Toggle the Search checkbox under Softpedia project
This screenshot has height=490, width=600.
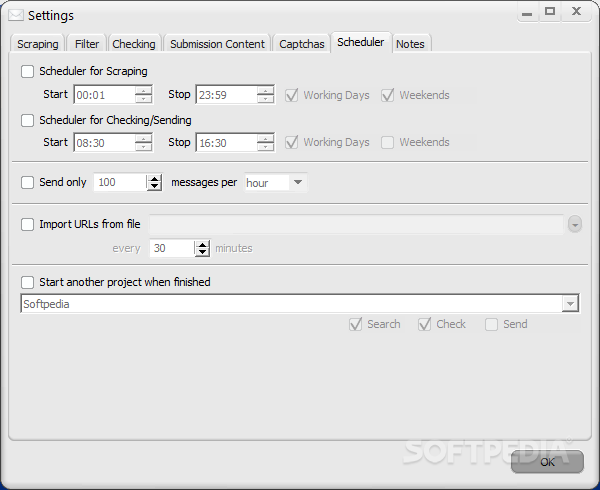(x=355, y=325)
